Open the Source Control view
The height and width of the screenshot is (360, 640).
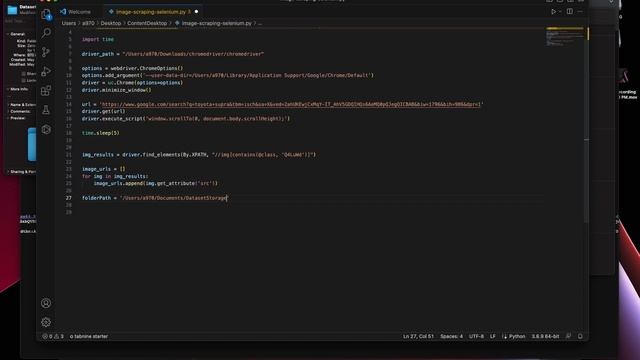coord(46,52)
